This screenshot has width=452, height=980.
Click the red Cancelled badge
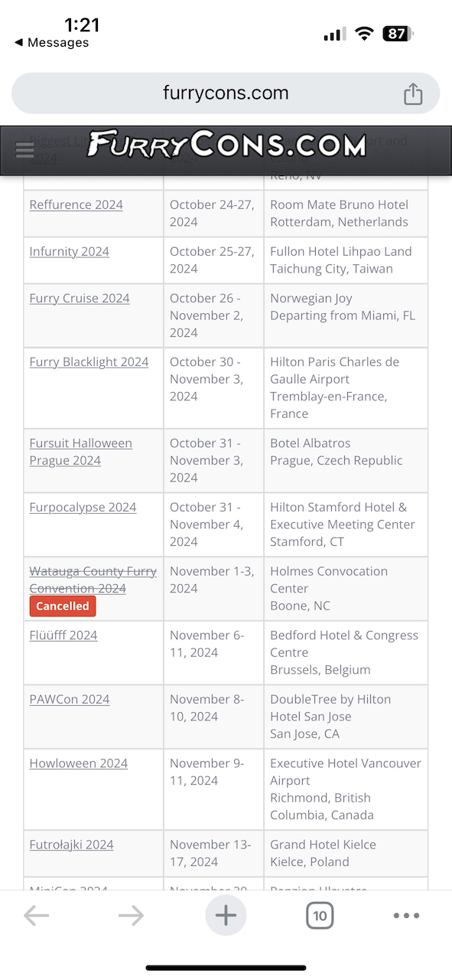pos(63,606)
